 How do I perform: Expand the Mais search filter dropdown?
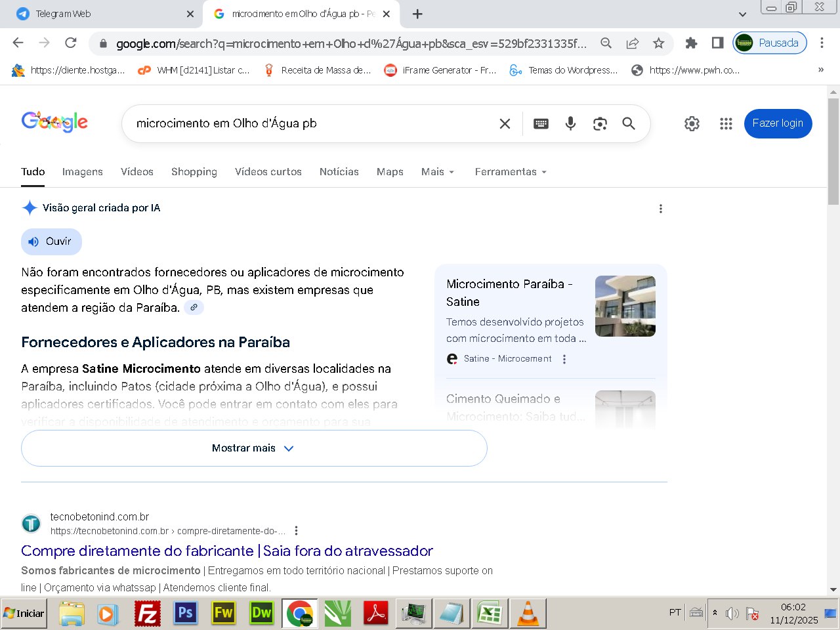click(x=438, y=172)
